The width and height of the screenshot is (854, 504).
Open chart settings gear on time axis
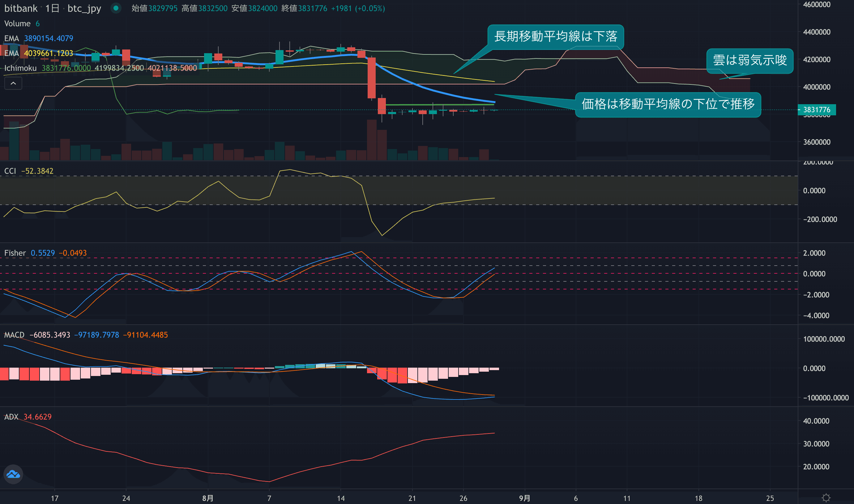coord(826,498)
